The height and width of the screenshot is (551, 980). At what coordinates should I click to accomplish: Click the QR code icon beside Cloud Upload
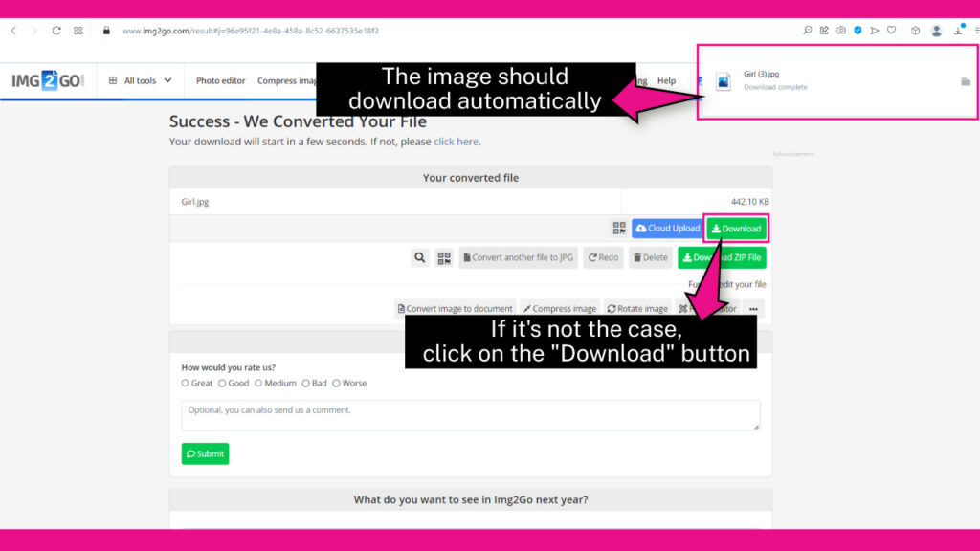click(619, 229)
